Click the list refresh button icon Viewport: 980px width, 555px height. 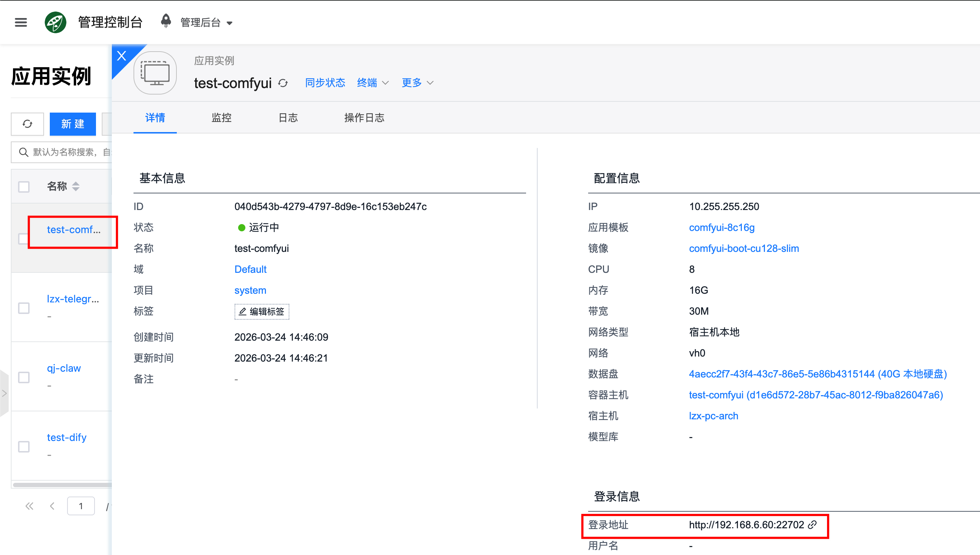27,124
